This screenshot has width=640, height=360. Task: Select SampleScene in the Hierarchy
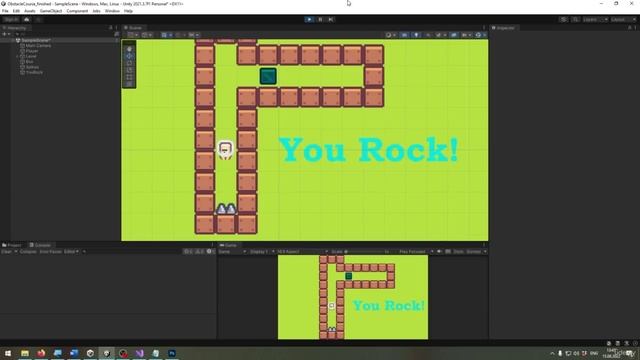coord(36,40)
